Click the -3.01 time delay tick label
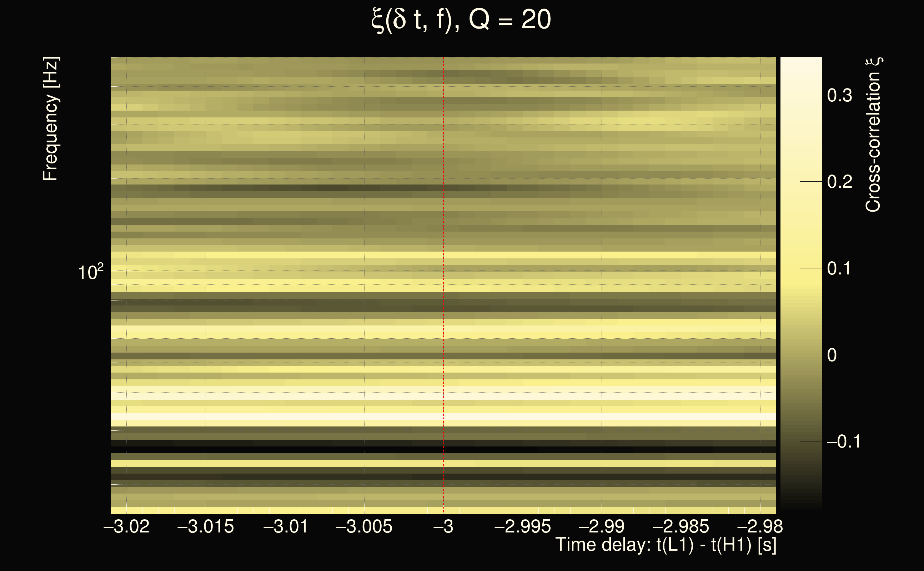924x571 pixels. (286, 526)
